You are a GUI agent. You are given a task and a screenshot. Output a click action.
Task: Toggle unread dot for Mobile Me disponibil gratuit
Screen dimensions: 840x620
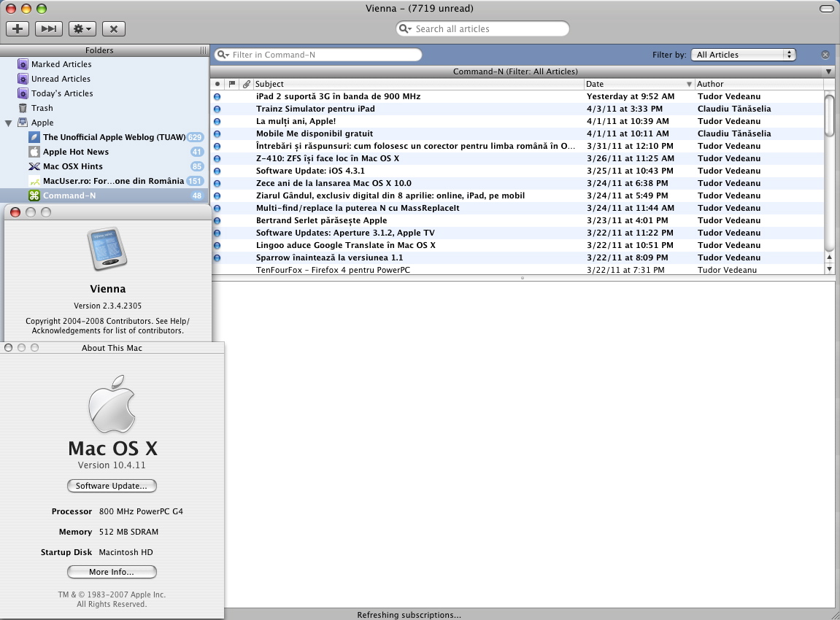pyautogui.click(x=217, y=134)
